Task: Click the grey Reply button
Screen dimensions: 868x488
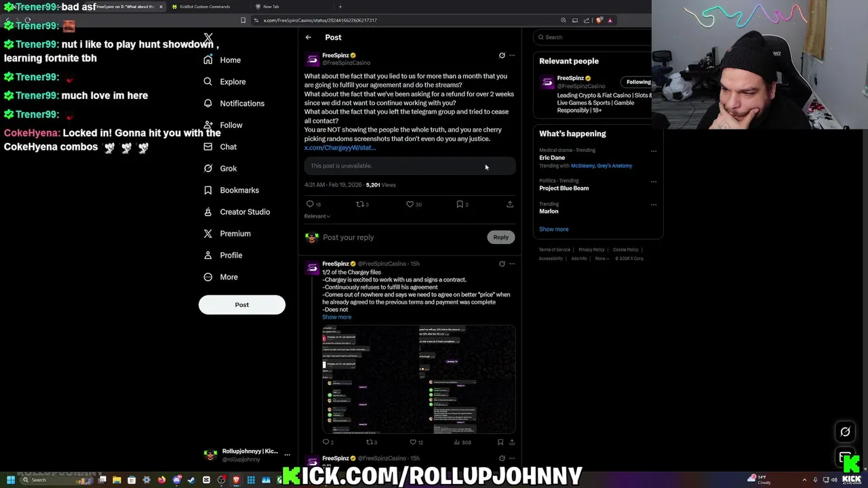Action: click(500, 237)
